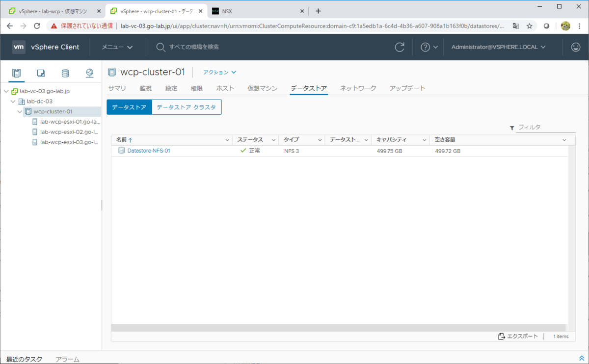Open Storage inventory view icon

tap(65, 74)
